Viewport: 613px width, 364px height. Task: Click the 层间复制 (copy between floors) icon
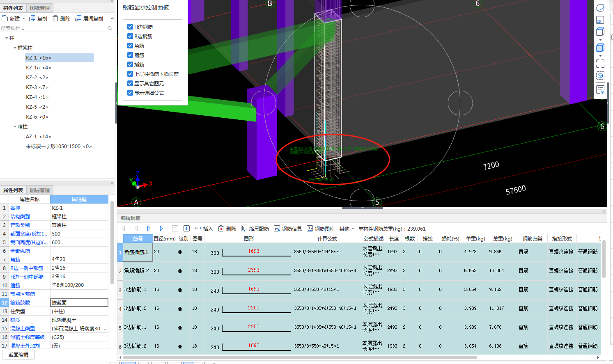point(78,18)
